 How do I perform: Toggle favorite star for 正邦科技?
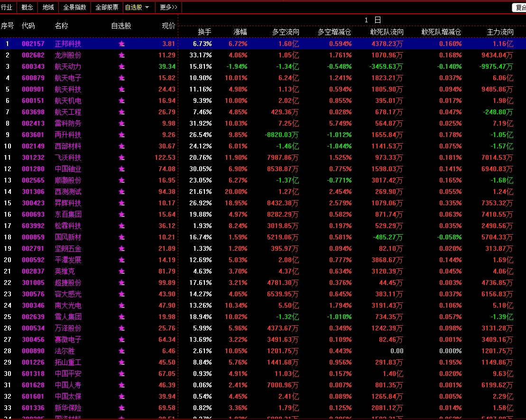point(121,44)
